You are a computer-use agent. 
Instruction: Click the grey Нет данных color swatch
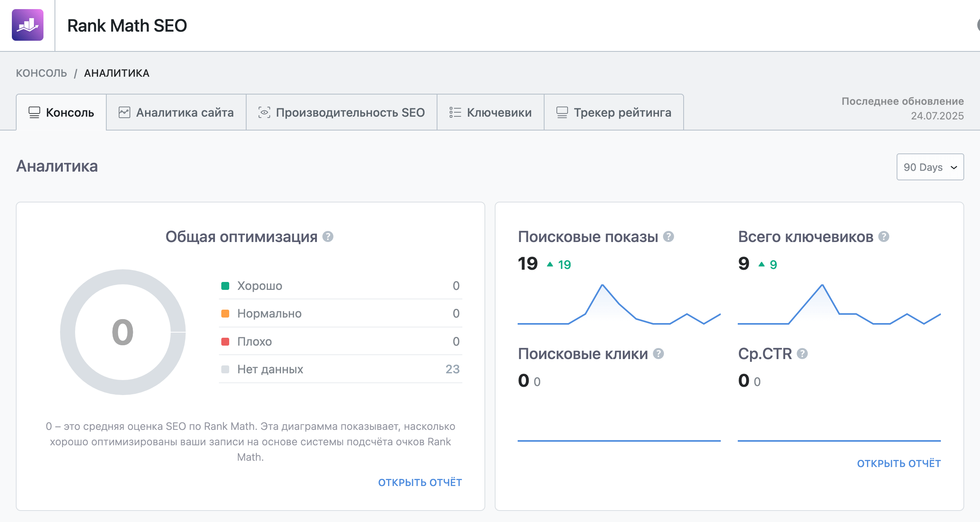pos(225,369)
